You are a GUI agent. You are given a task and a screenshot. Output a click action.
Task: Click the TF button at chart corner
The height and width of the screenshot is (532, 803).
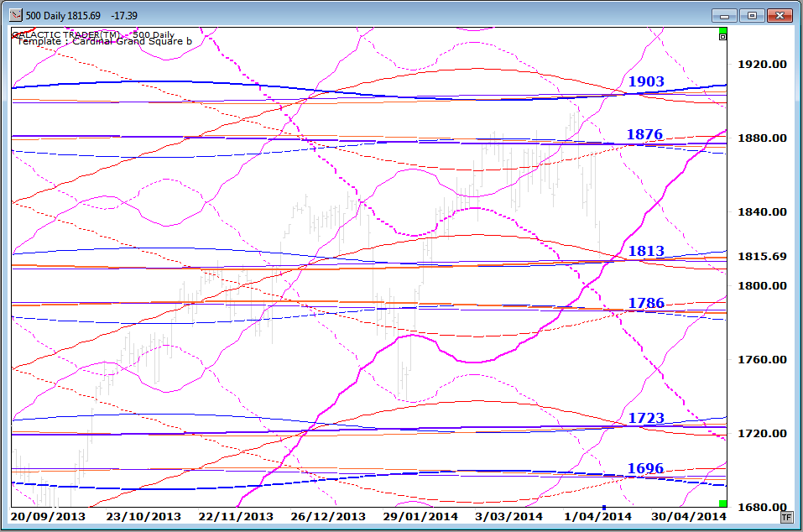(x=786, y=518)
